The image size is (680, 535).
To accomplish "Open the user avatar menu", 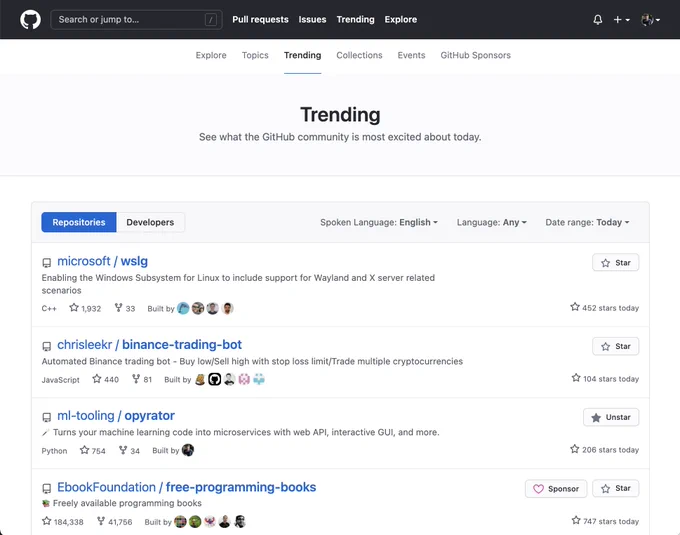I will 650,20.
